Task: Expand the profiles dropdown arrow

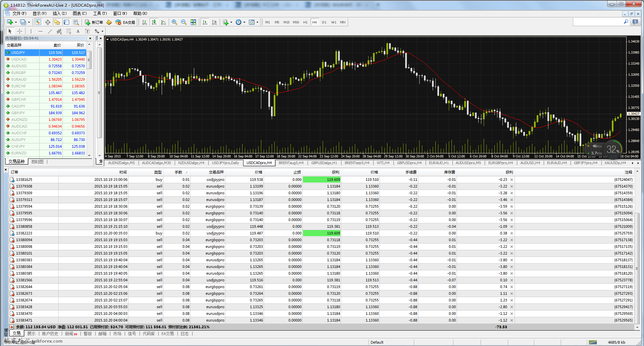Action: [29, 22]
